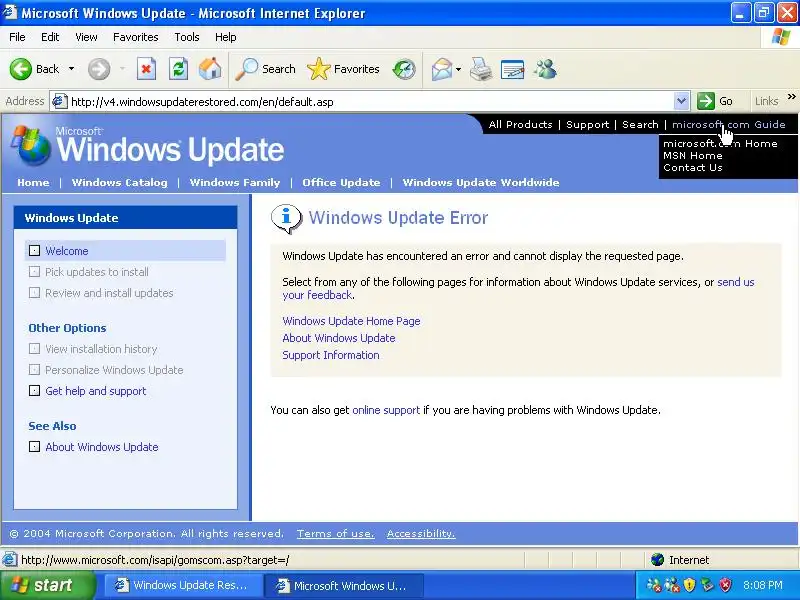Screen dimensions: 800x600
Task: Select Review and install updates
Action: click(x=109, y=293)
